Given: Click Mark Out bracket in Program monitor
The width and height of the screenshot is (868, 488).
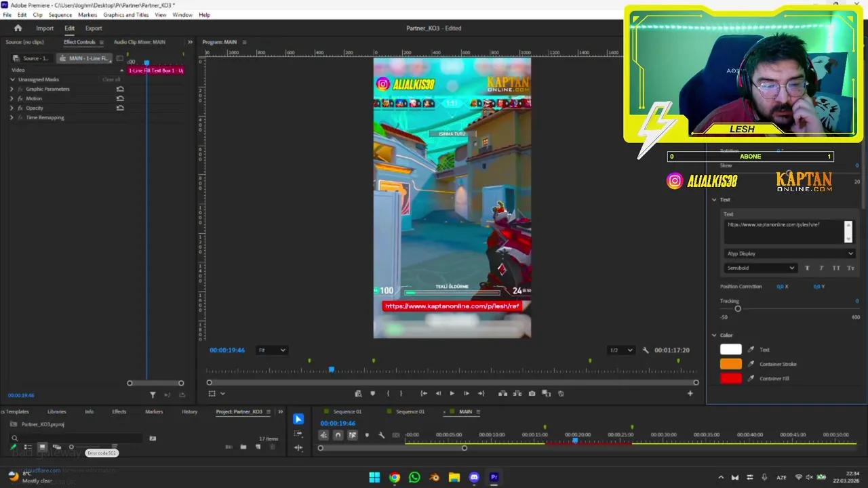Looking at the screenshot, I should point(401,393).
